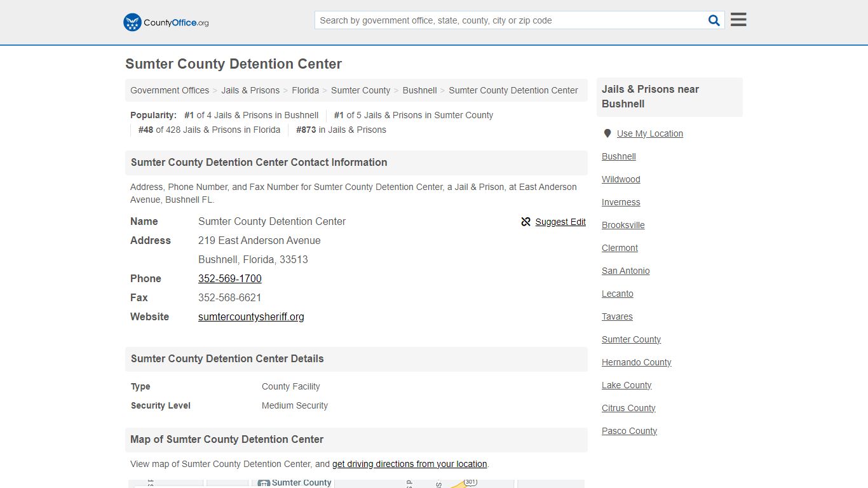This screenshot has height=488, width=868.
Task: Open San Antonio sidebar link
Action: coord(626,271)
